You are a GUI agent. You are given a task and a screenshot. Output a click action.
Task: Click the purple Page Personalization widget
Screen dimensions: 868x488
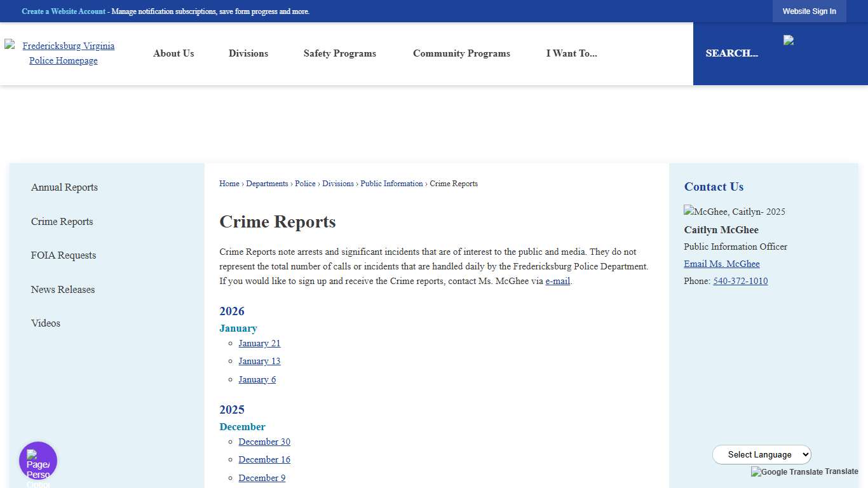(37, 459)
